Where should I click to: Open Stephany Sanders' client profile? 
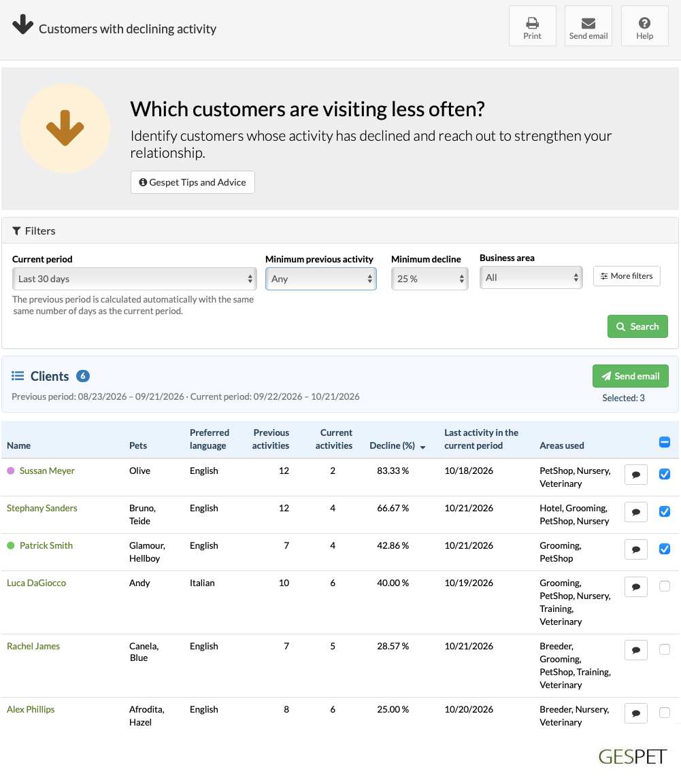tap(42, 509)
